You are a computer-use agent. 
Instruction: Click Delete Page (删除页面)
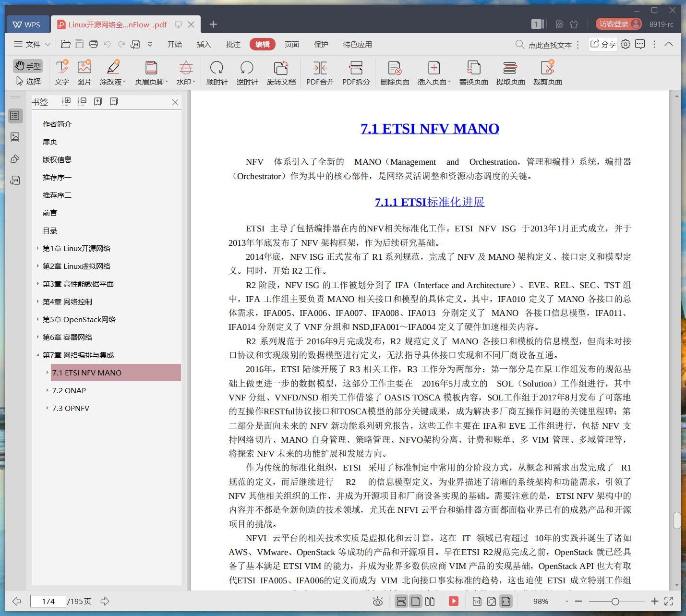[395, 73]
